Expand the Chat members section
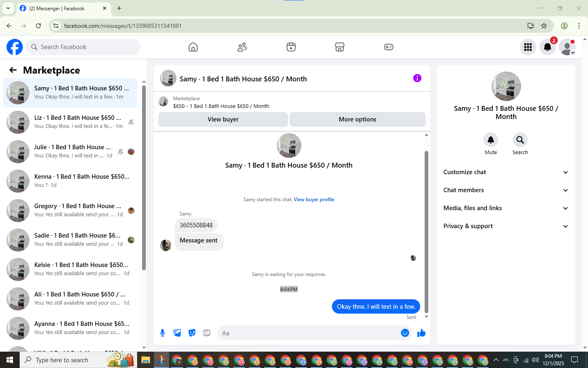588x368 pixels. pyautogui.click(x=506, y=190)
